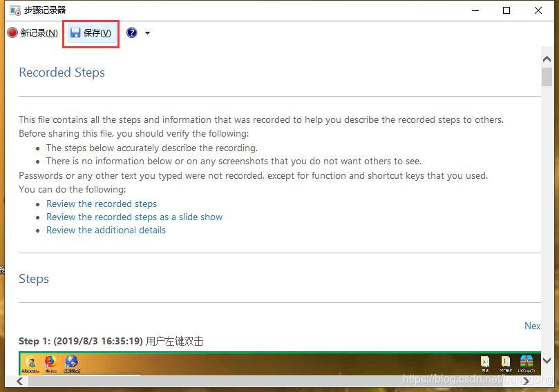Start a new recording with 新记录(N)
Viewport: 559px width, 392px height.
[x=32, y=32]
